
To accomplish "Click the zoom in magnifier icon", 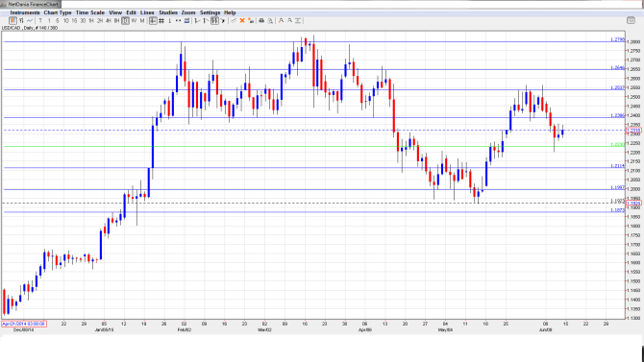I will [x=281, y=20].
